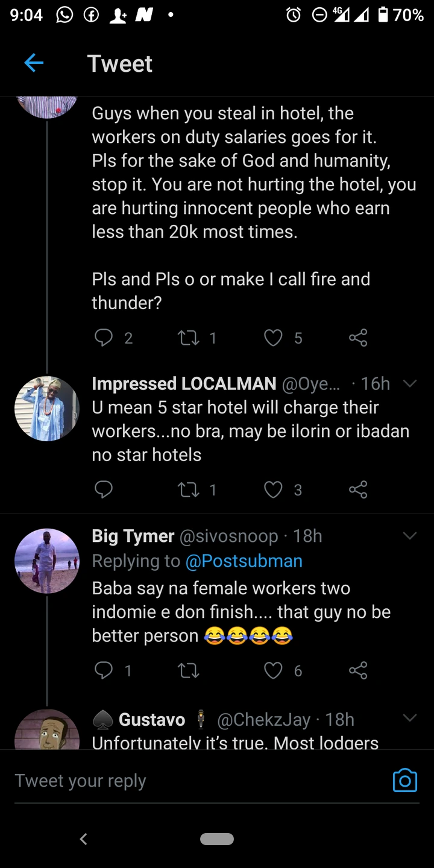This screenshot has height=868, width=434.
Task: Share the hotel stealing tweet
Action: point(358,338)
